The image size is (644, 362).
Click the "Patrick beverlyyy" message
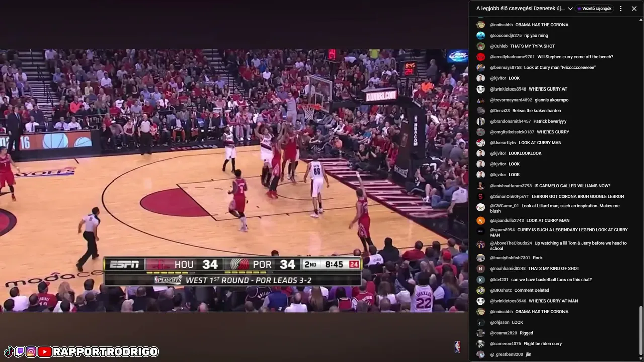(x=550, y=121)
